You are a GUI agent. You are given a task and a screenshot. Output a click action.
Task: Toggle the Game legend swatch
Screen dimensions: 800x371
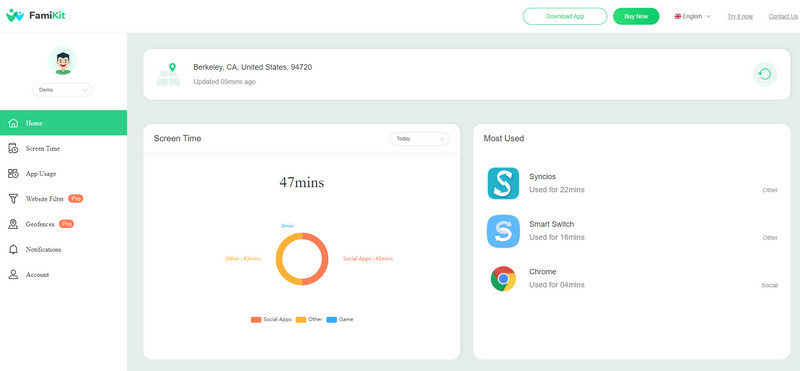(x=332, y=319)
